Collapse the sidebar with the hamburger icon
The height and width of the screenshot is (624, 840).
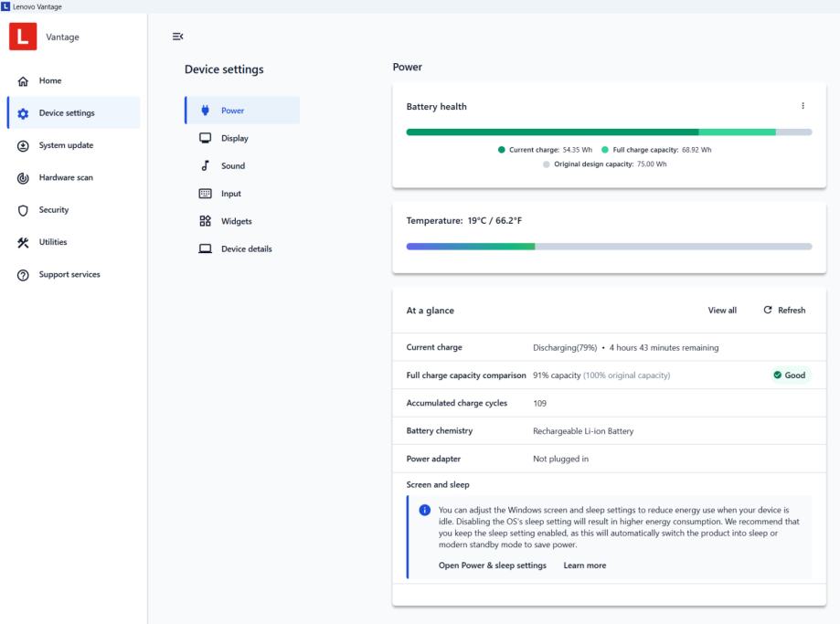177,36
